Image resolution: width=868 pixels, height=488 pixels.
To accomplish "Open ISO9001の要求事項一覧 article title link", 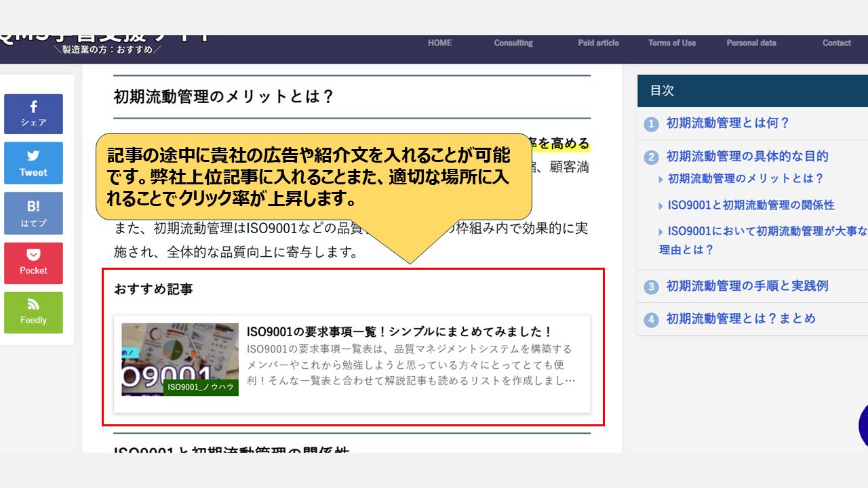I will tap(399, 331).
